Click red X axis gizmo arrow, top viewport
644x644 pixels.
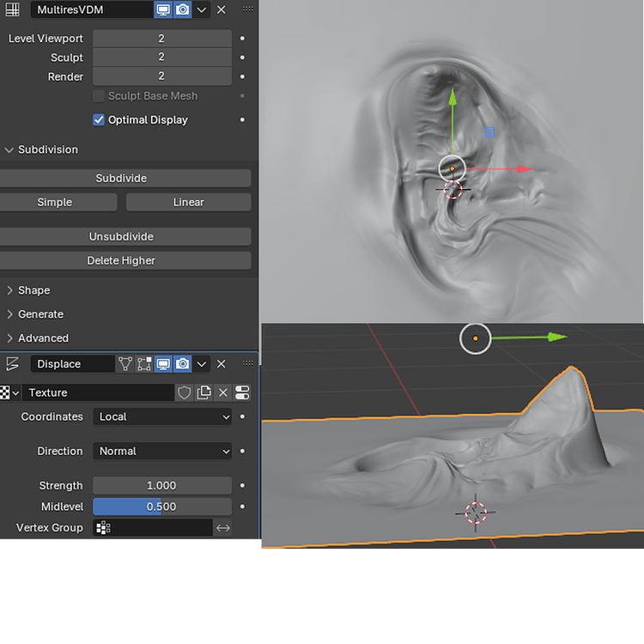(524, 169)
